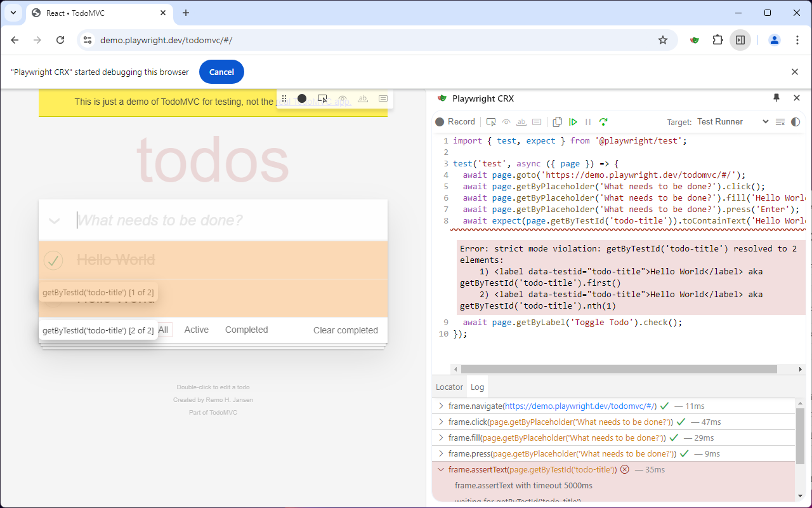Switch to the Log tab
The height and width of the screenshot is (508, 812).
coord(477,387)
